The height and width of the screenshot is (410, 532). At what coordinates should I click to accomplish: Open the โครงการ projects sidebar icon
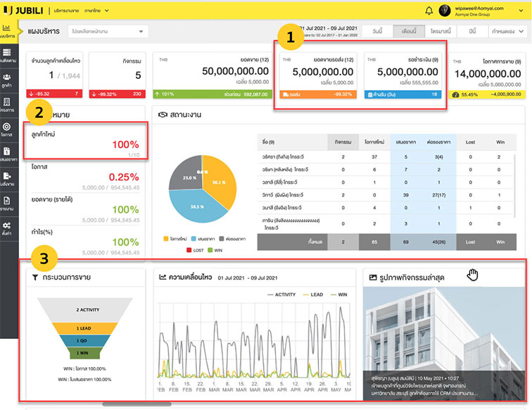(x=7, y=104)
